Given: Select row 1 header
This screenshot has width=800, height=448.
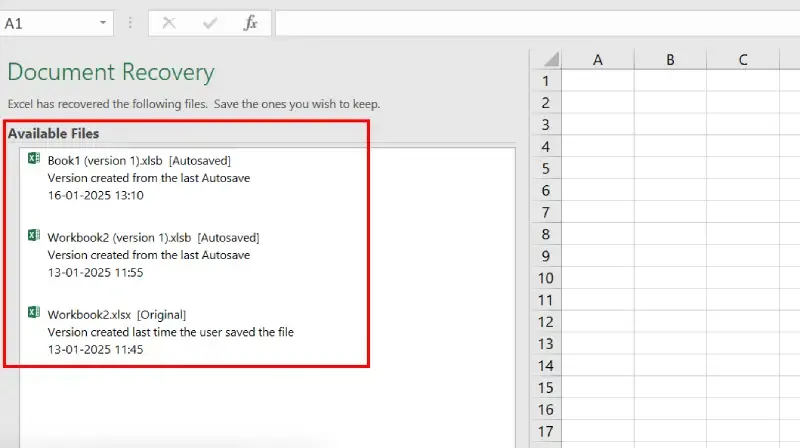Looking at the screenshot, I should (545, 81).
